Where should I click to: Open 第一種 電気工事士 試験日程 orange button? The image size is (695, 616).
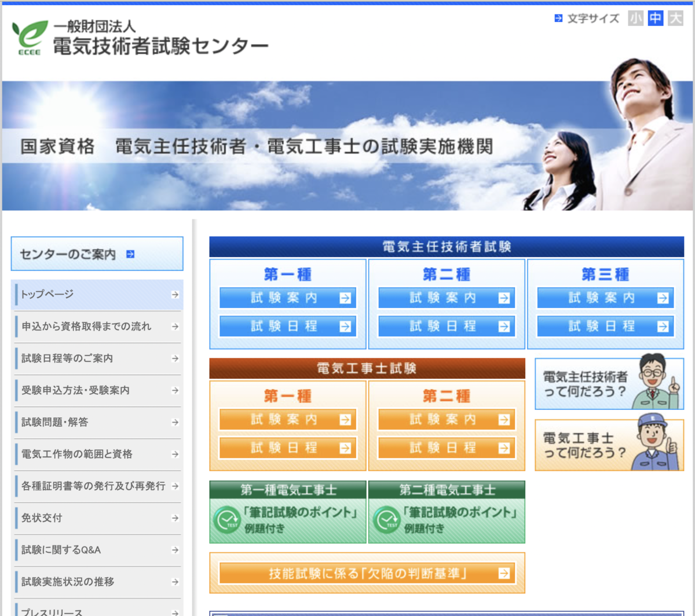288,448
